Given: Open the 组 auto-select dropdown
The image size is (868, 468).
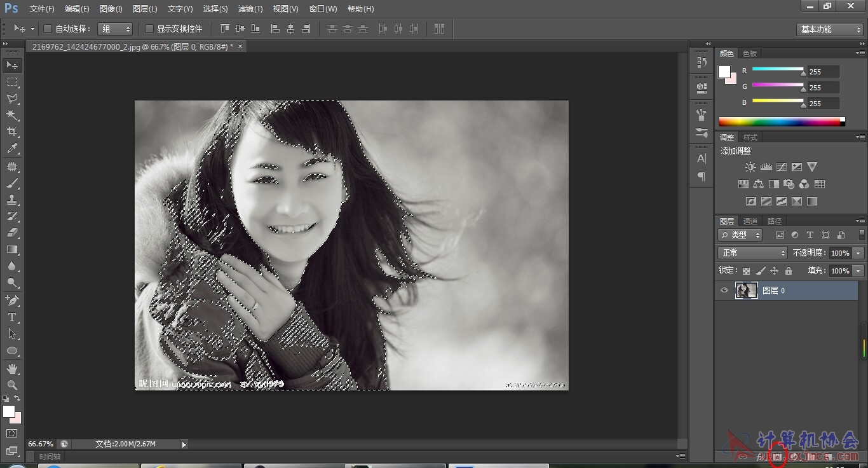Looking at the screenshot, I should [115, 29].
